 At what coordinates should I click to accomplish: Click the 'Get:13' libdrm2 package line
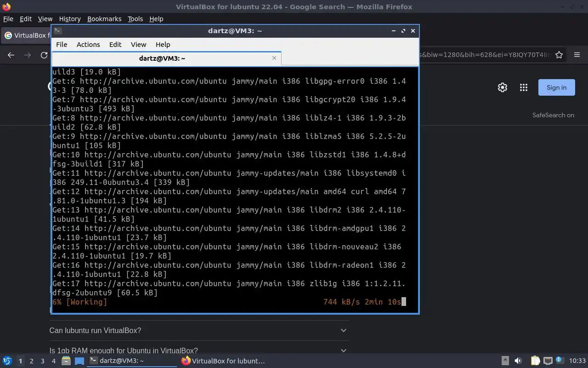click(229, 214)
